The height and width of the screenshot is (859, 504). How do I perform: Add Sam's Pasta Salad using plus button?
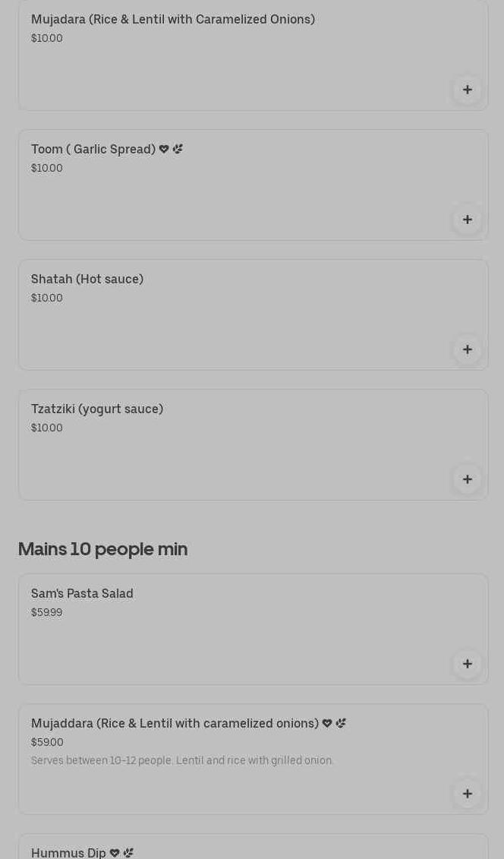point(467,664)
